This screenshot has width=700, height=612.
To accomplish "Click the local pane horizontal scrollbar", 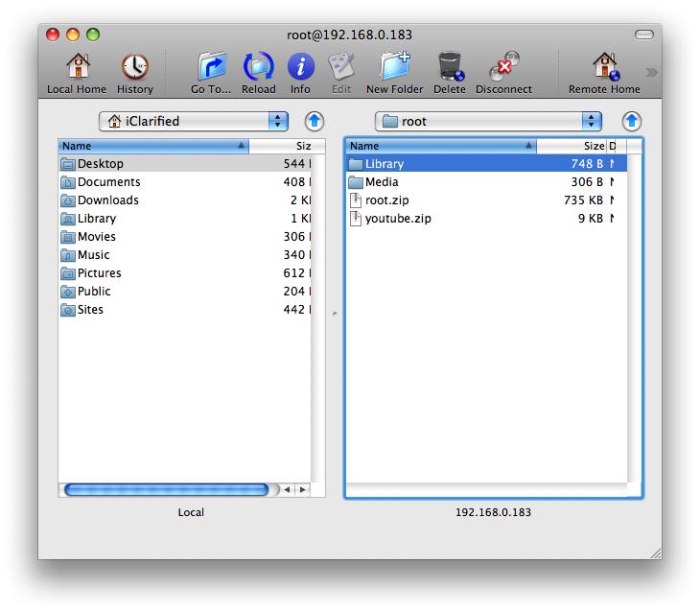I will coord(167,489).
